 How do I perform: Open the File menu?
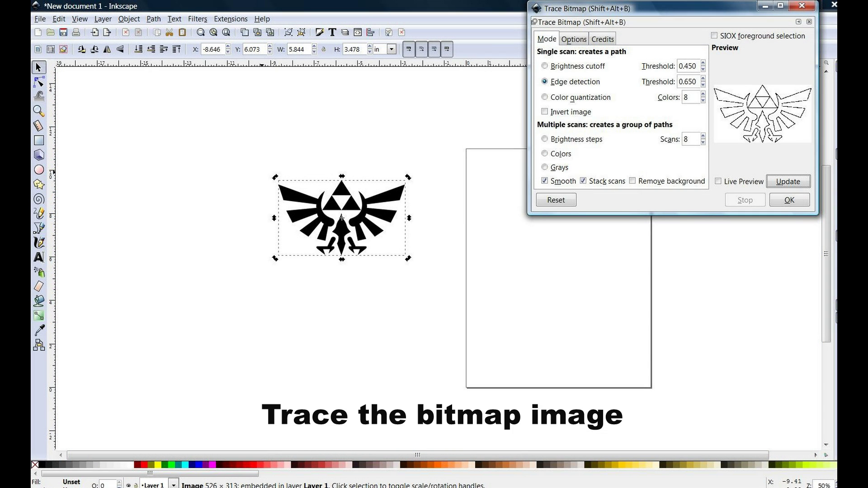pyautogui.click(x=40, y=19)
